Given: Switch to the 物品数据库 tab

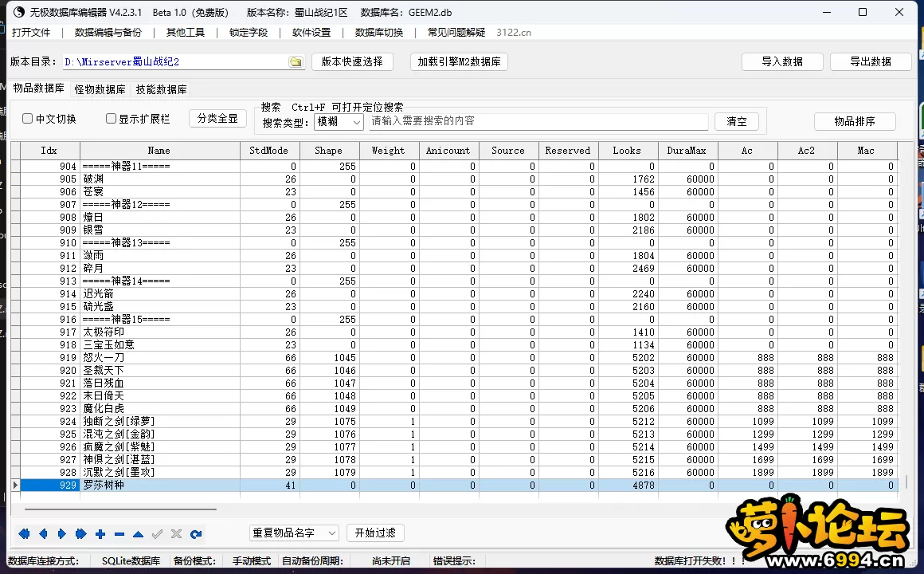Looking at the screenshot, I should [x=38, y=88].
